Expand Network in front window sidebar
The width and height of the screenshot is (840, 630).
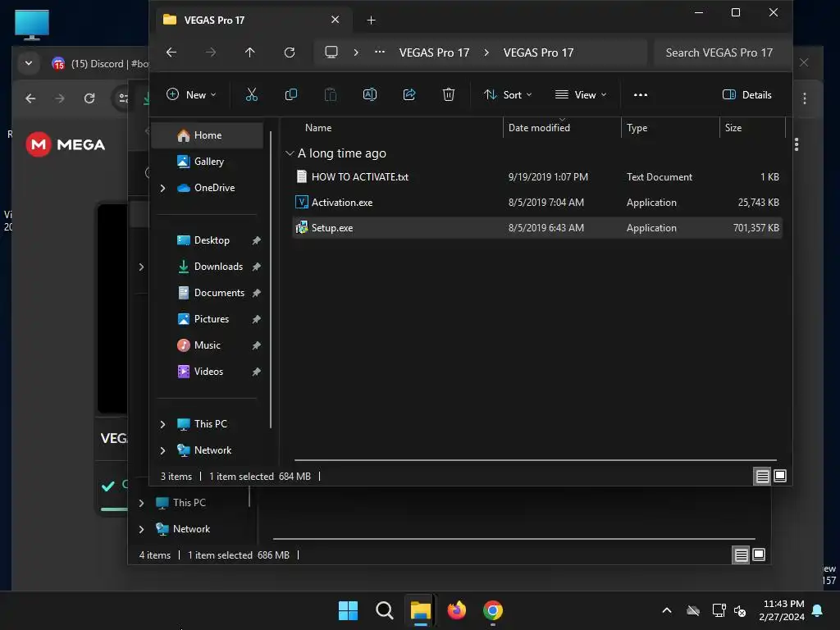163,450
